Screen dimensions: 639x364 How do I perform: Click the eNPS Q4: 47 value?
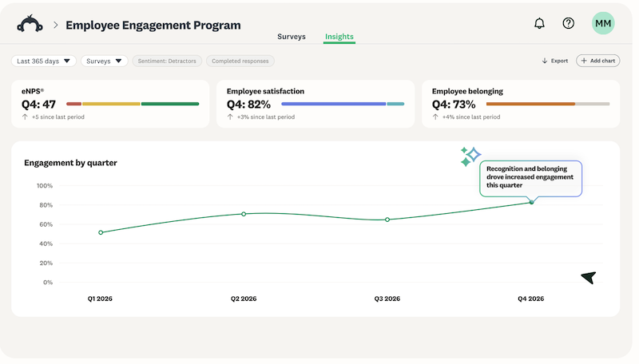(x=38, y=105)
